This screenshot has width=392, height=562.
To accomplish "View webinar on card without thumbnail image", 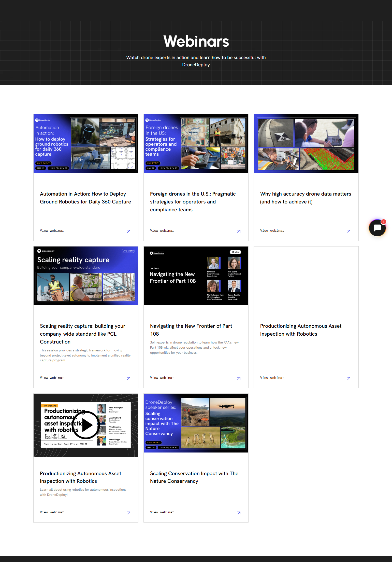I will [x=272, y=378].
